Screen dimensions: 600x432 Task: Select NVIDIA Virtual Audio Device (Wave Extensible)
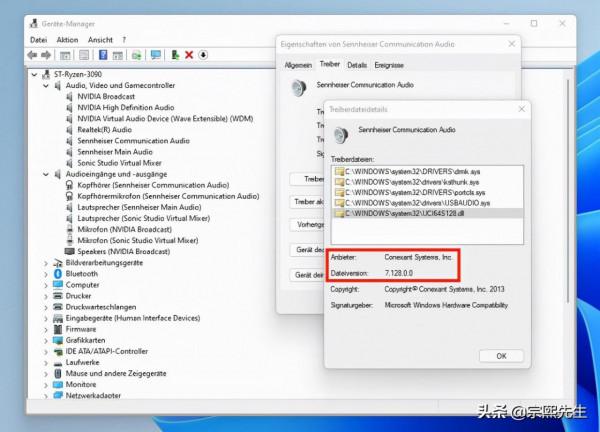pyautogui.click(x=165, y=119)
